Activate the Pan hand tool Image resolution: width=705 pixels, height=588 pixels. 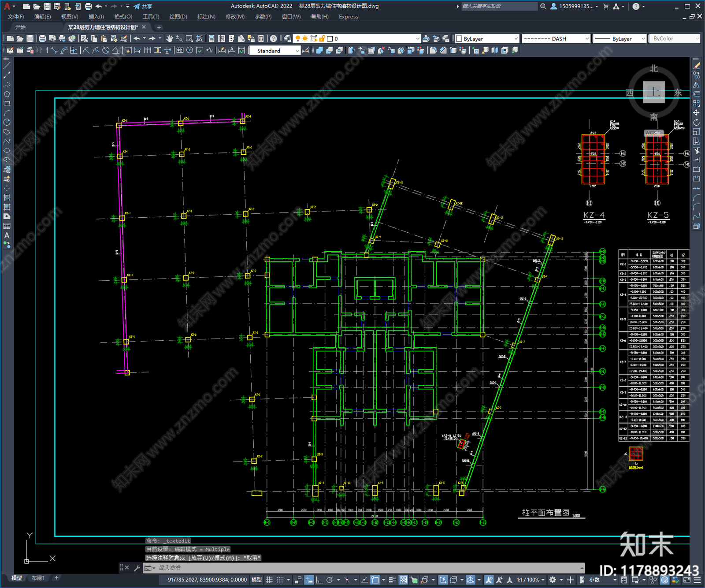(170, 39)
